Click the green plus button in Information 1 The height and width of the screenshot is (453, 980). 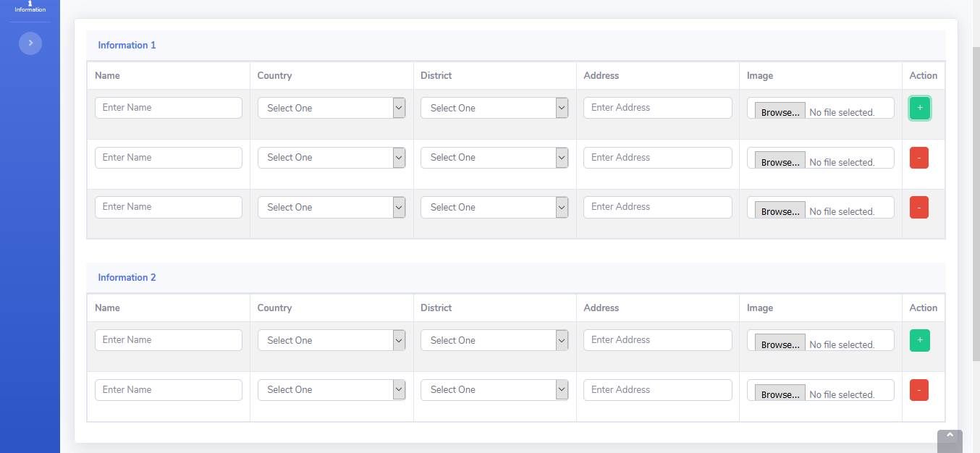point(920,108)
